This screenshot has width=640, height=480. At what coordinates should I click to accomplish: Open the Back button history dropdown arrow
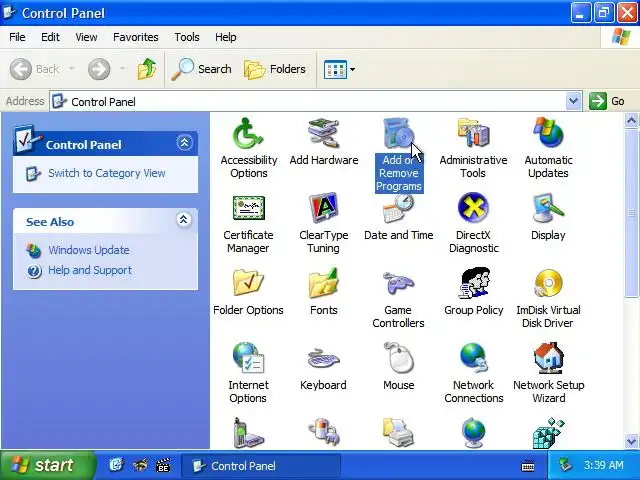pyautogui.click(x=72, y=69)
